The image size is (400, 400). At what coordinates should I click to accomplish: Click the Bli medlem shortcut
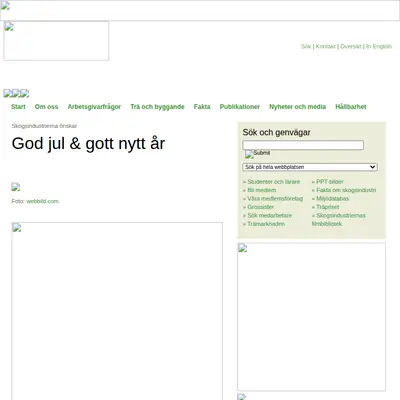pos(261,190)
